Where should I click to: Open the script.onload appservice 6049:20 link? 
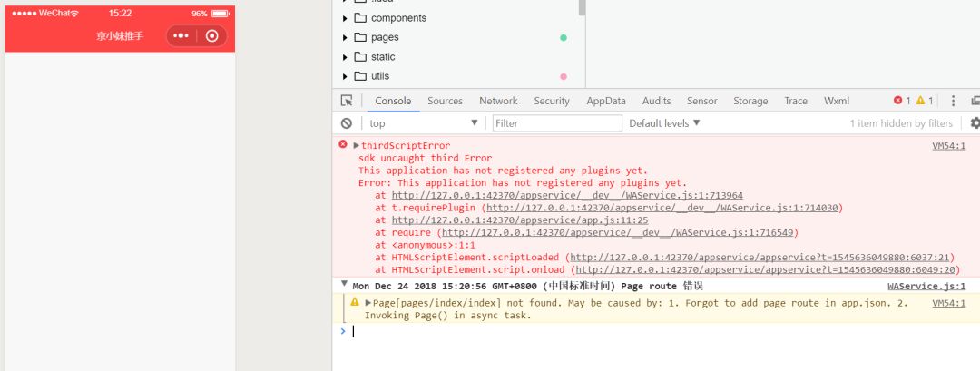click(x=766, y=269)
